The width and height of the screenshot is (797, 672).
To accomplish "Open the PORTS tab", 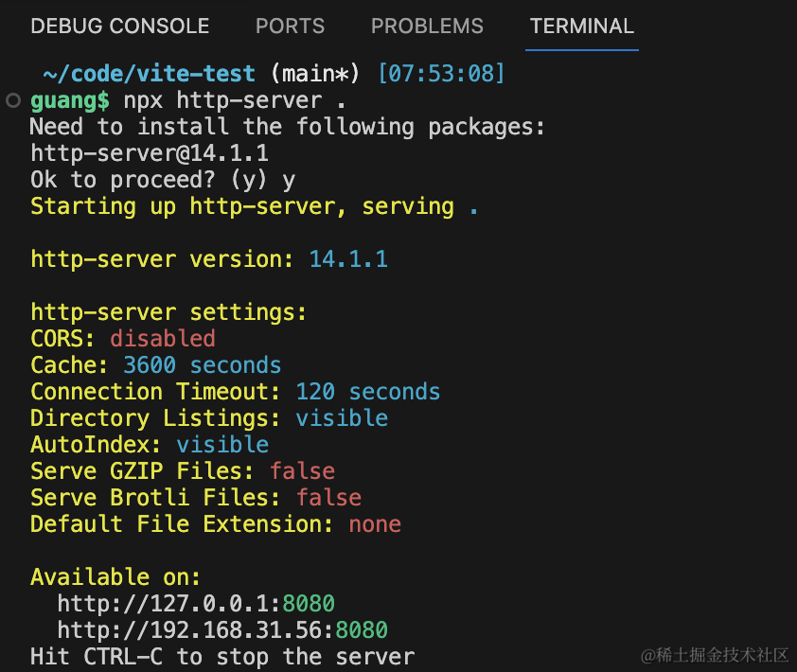I will click(x=290, y=27).
